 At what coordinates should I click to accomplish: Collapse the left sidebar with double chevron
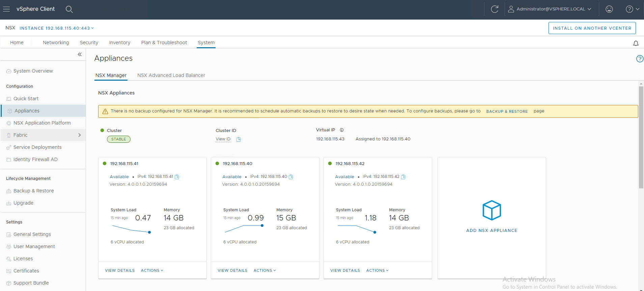coord(80,54)
